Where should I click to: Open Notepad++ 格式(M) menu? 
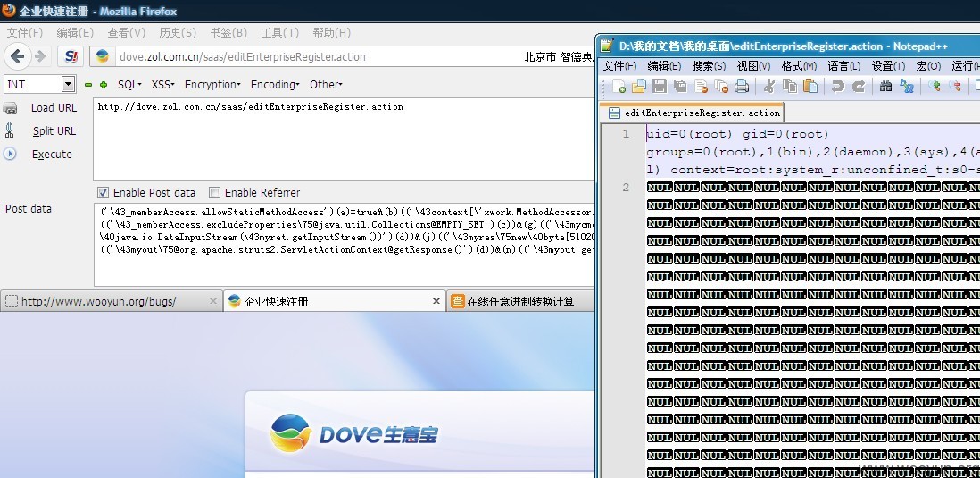[799, 66]
